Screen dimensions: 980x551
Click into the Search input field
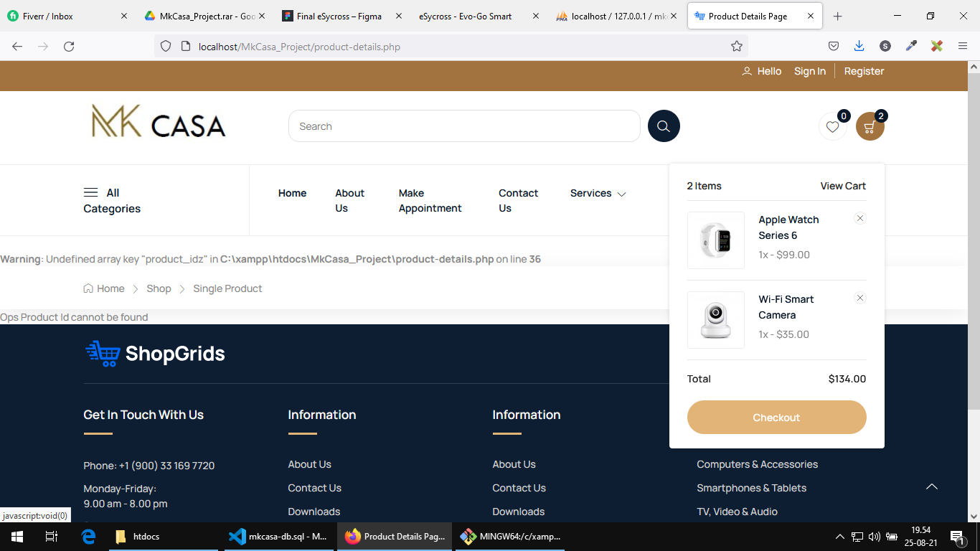[x=463, y=126]
